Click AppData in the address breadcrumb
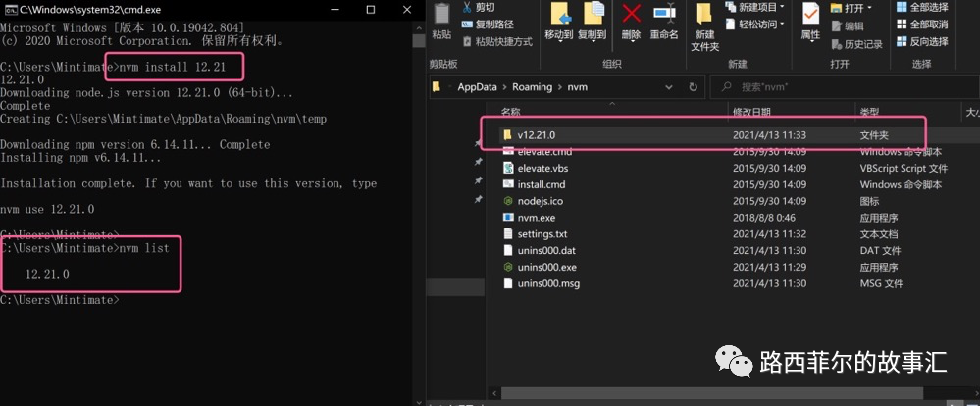980x406 pixels. [477, 87]
